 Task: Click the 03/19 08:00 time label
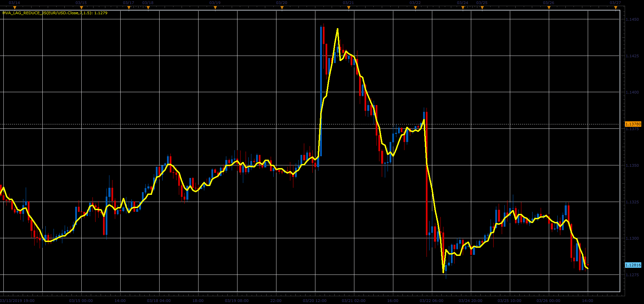tap(237, 301)
